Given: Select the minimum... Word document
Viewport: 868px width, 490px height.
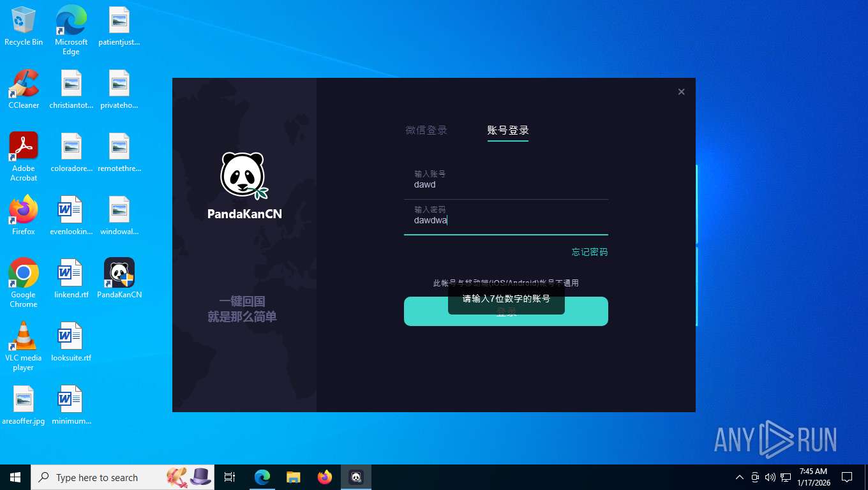Looking at the screenshot, I should (71, 405).
